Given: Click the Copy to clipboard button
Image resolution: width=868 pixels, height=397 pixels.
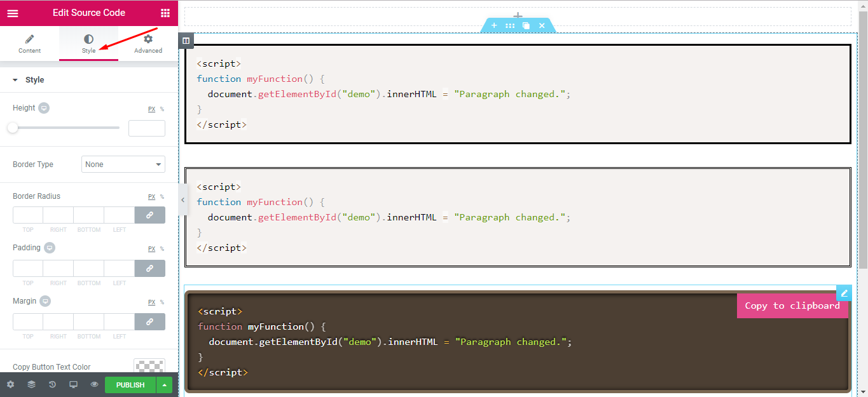Looking at the screenshot, I should coord(792,306).
